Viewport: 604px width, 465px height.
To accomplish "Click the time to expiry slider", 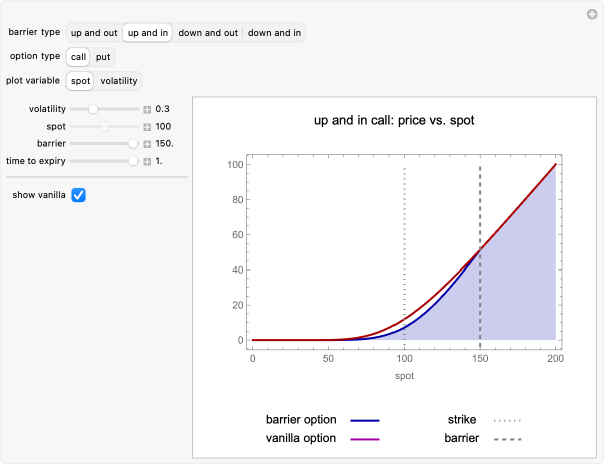I will coord(104,161).
